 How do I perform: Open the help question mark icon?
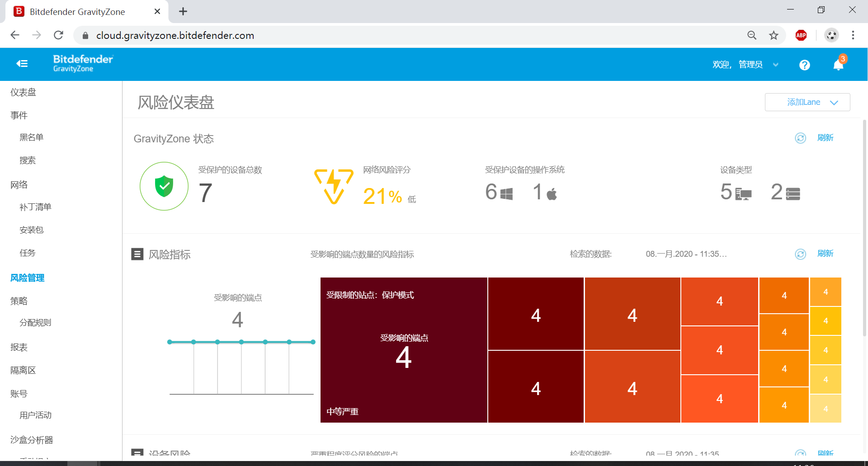click(x=804, y=65)
